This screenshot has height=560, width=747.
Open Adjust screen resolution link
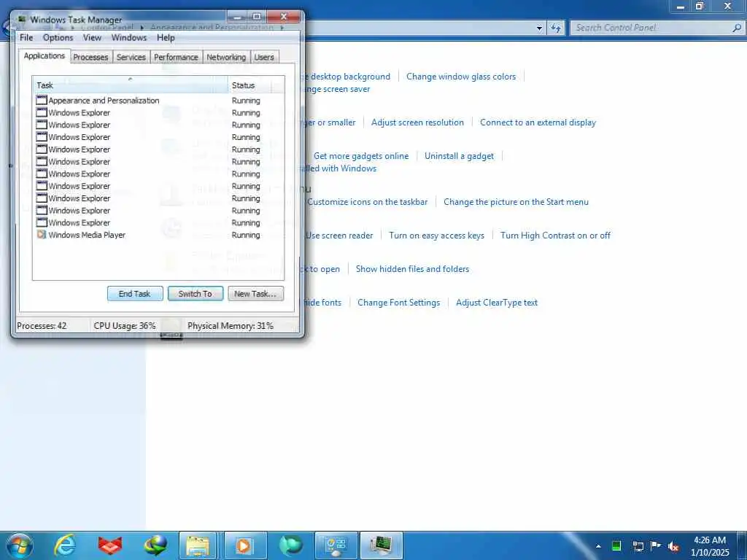(417, 122)
